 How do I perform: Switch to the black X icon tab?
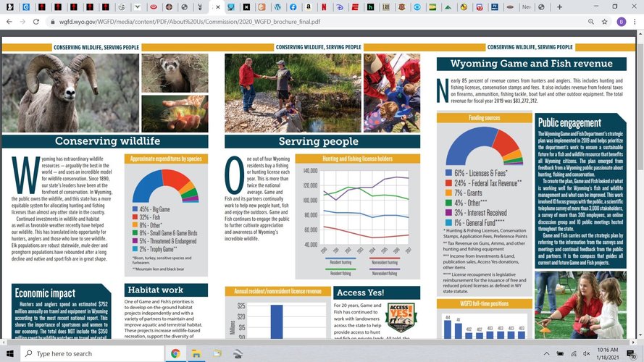click(x=246, y=7)
